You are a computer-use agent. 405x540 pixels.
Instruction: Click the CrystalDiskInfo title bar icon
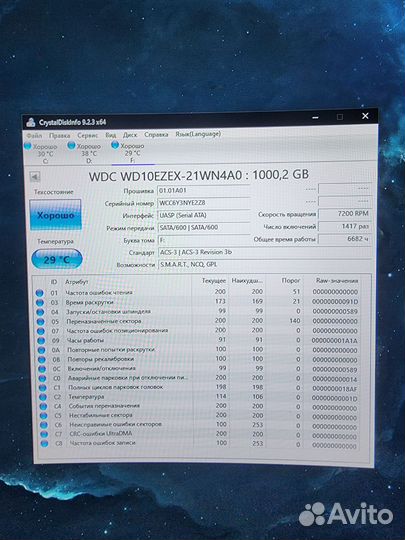click(31, 122)
